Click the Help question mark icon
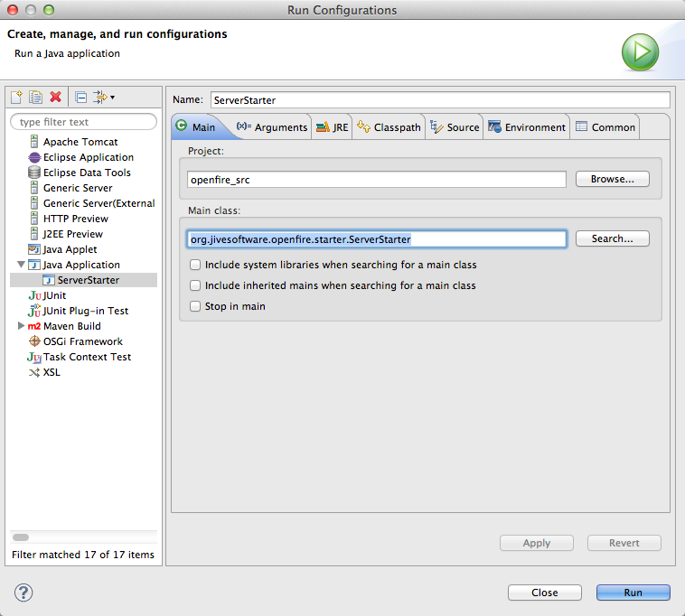The width and height of the screenshot is (685, 616). tap(23, 593)
